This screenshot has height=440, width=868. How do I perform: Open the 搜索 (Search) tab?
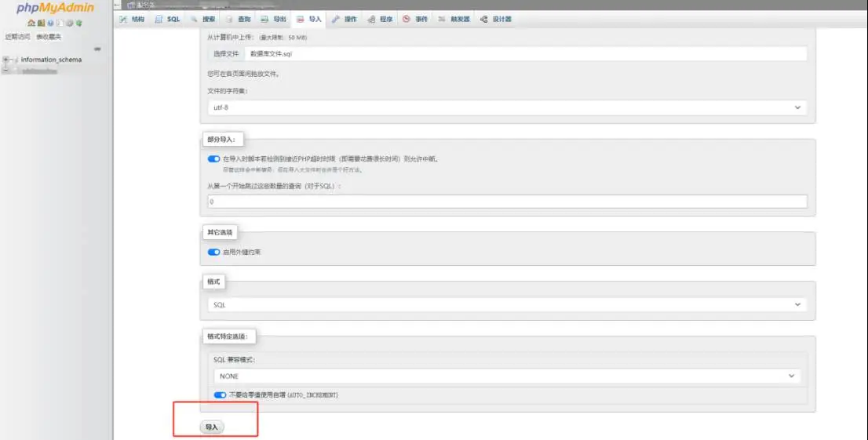(203, 19)
